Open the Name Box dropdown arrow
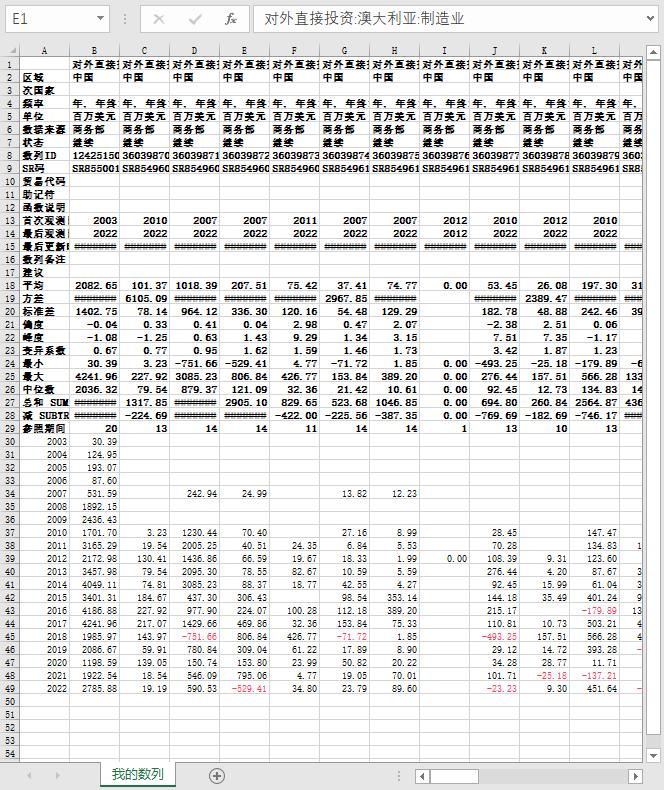The width and height of the screenshot is (664, 790). [x=100, y=19]
